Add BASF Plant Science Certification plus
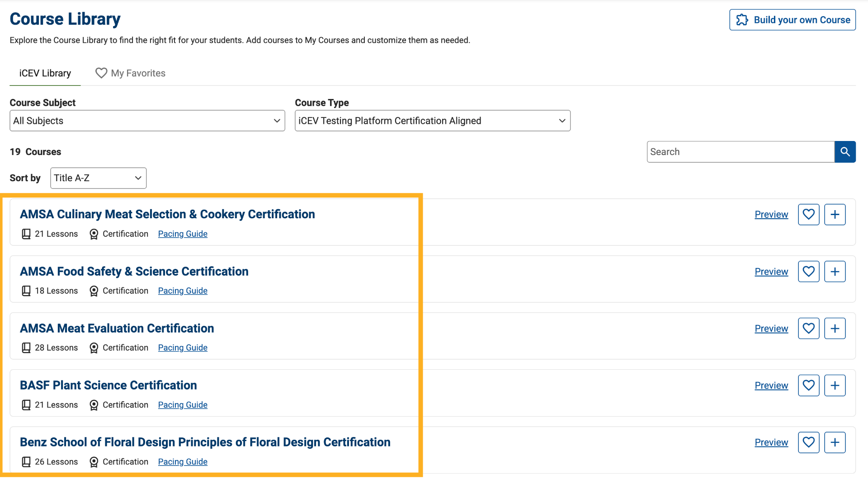Screen dimensions: 868x479 835,385
